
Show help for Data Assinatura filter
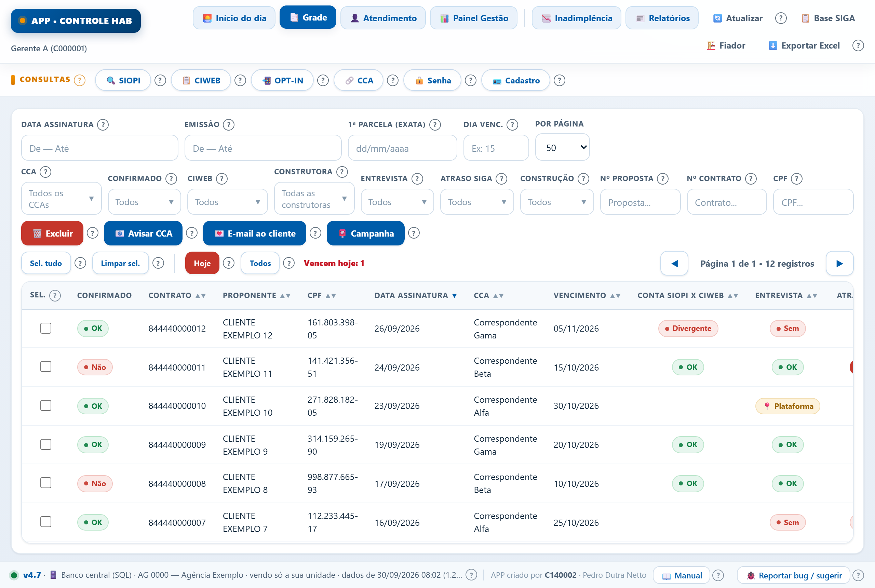[x=103, y=124]
